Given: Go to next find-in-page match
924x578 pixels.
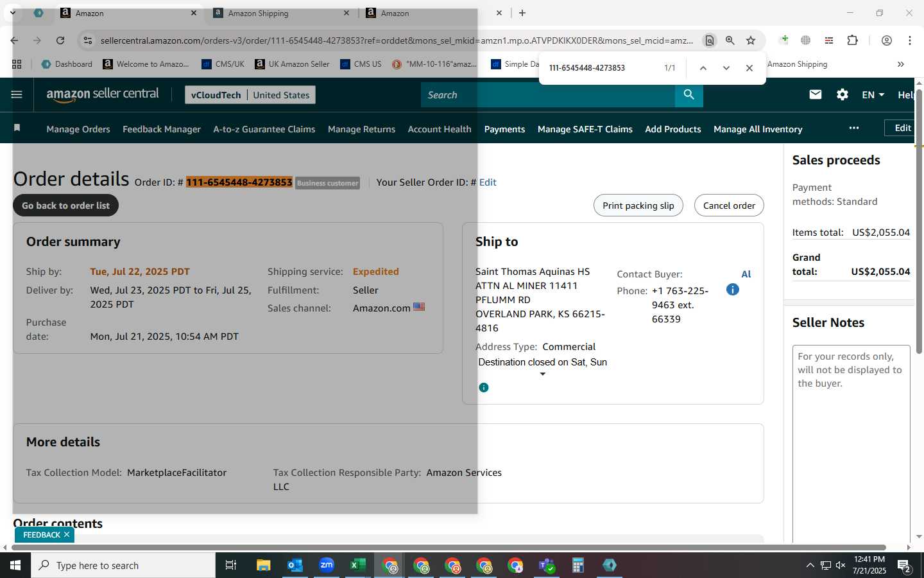Looking at the screenshot, I should (726, 67).
